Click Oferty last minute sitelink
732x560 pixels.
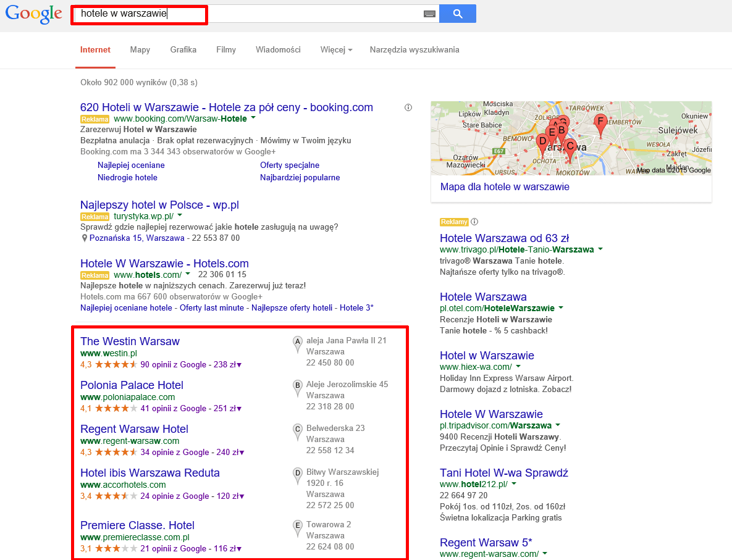click(212, 308)
